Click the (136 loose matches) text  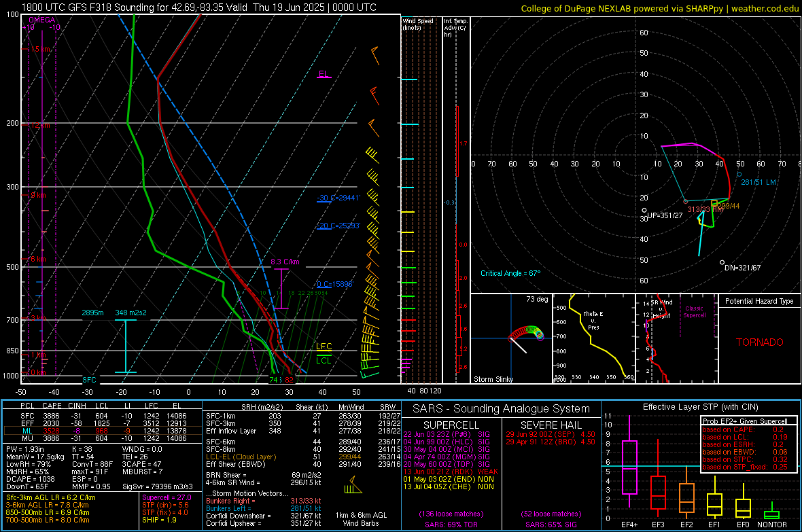pos(451,514)
